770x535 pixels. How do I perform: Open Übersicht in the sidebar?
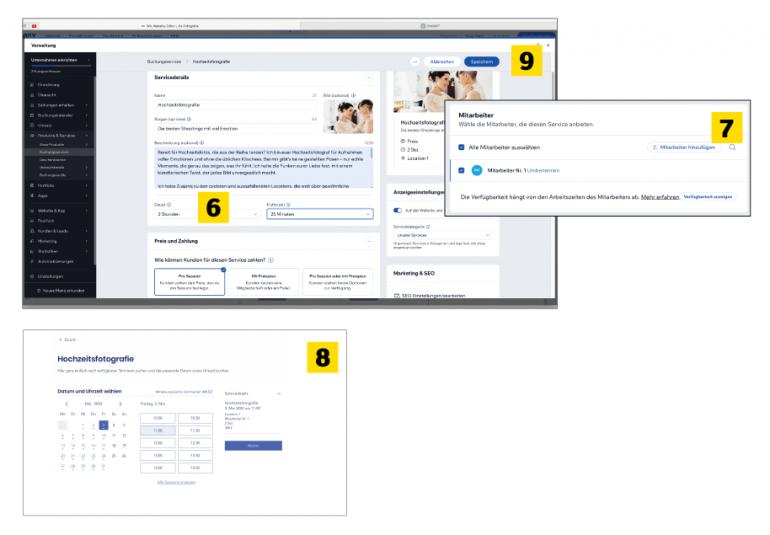coord(47,95)
